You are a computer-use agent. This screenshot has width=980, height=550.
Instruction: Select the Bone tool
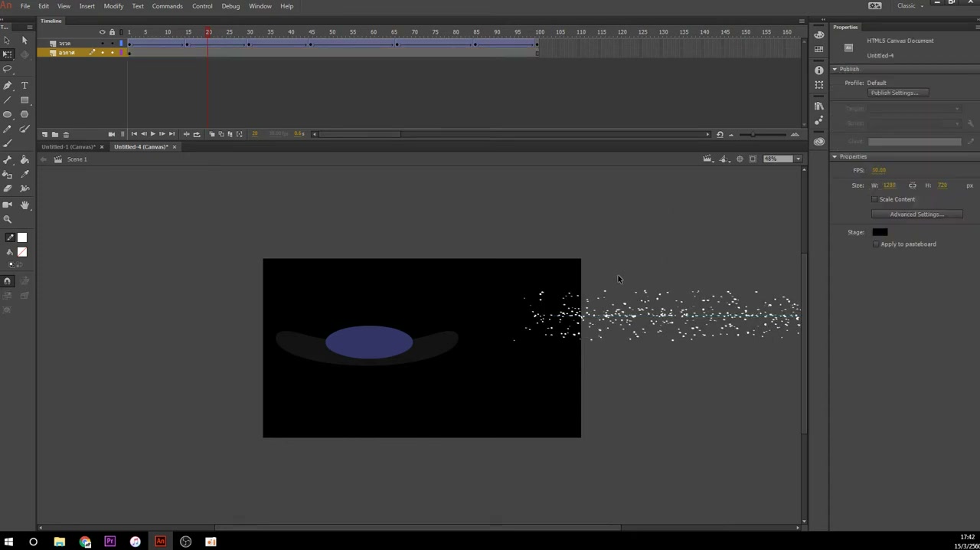8,159
